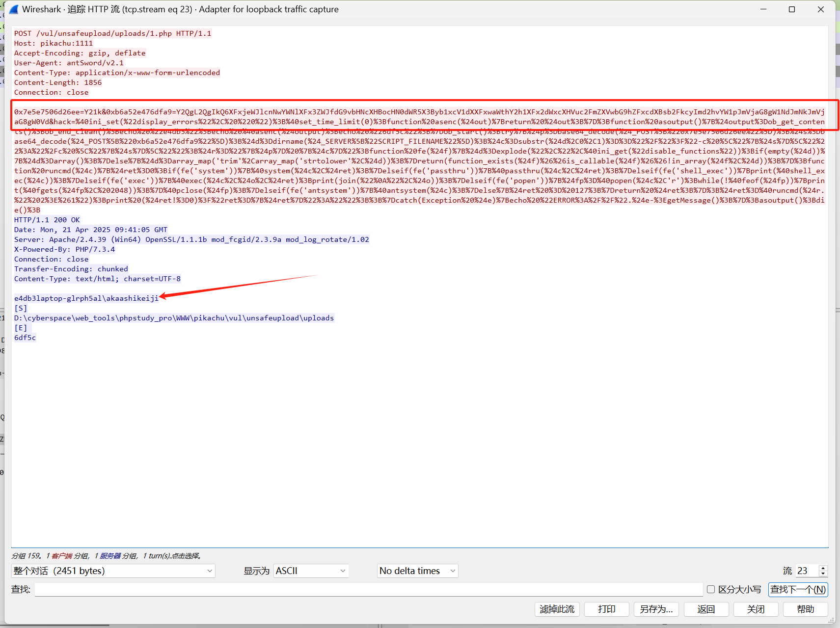Close the window with the title bar X

point(820,9)
